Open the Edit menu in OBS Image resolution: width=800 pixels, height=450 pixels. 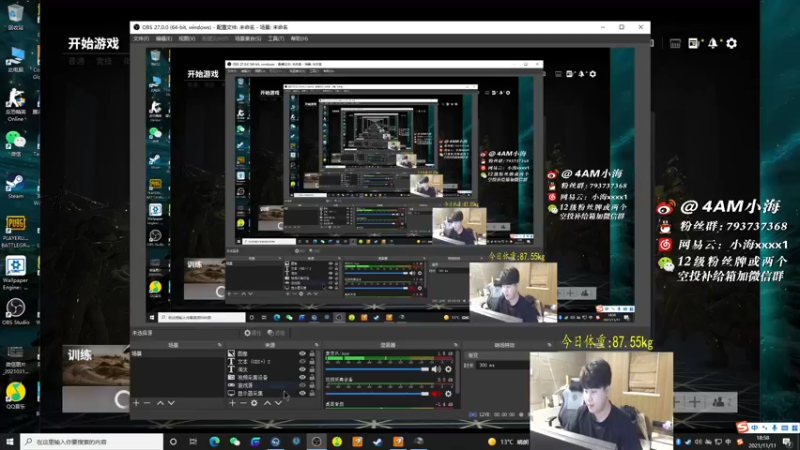[x=164, y=39]
